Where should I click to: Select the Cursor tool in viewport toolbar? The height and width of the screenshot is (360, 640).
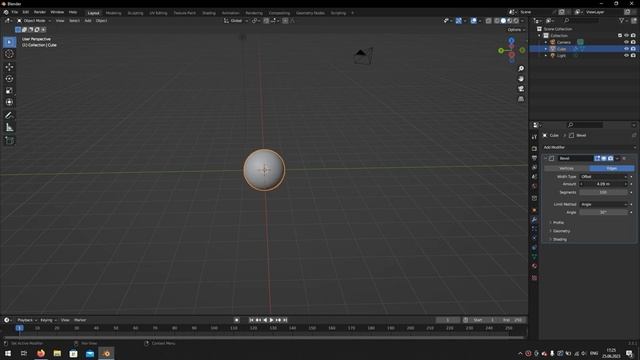(x=9, y=54)
